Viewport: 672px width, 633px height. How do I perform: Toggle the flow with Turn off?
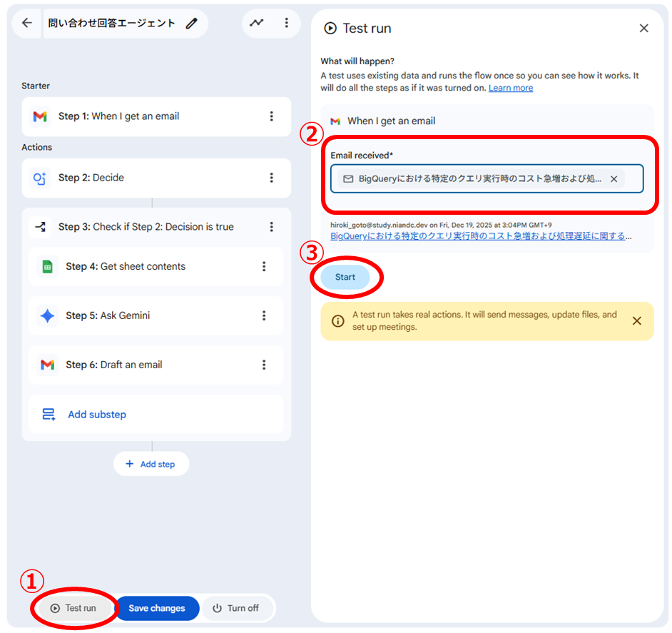pos(235,608)
